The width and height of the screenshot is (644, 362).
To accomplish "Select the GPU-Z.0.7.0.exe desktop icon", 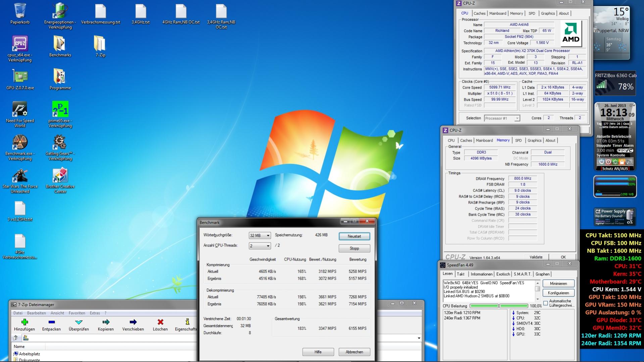I will [20, 76].
